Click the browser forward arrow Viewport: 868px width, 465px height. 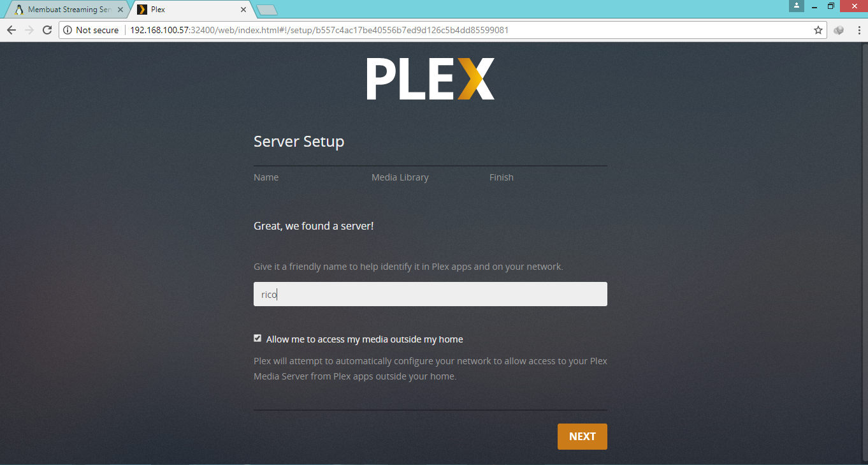(x=29, y=30)
